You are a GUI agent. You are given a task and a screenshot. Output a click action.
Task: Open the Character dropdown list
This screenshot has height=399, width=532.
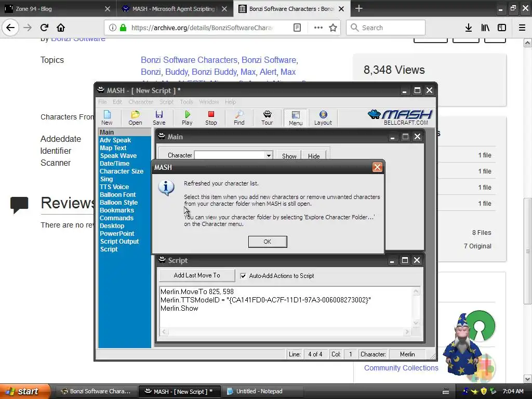coord(269,155)
